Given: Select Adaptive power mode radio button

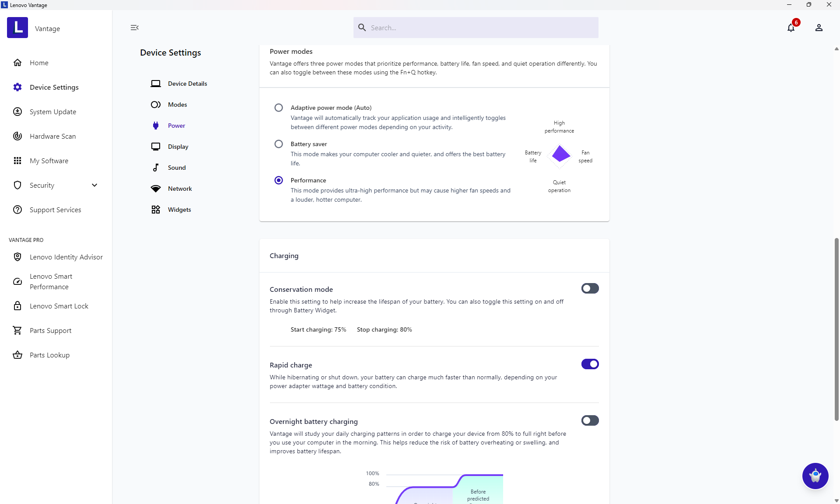Looking at the screenshot, I should click(279, 108).
